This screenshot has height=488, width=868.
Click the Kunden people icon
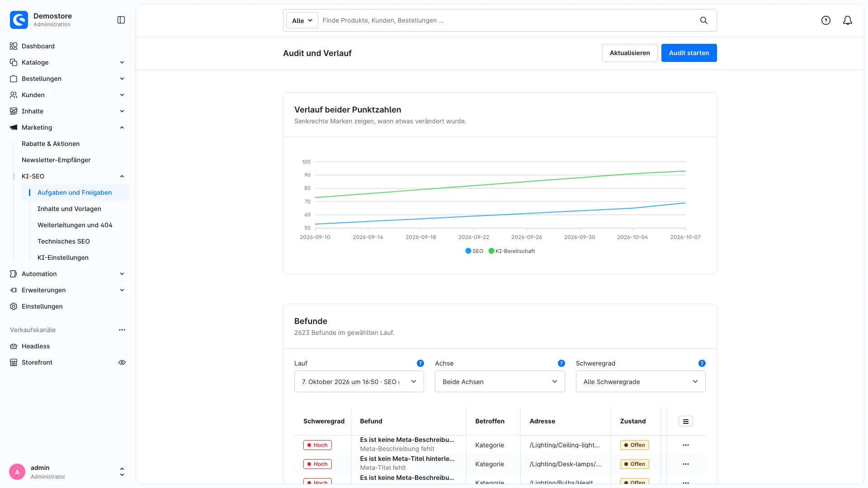click(x=14, y=95)
